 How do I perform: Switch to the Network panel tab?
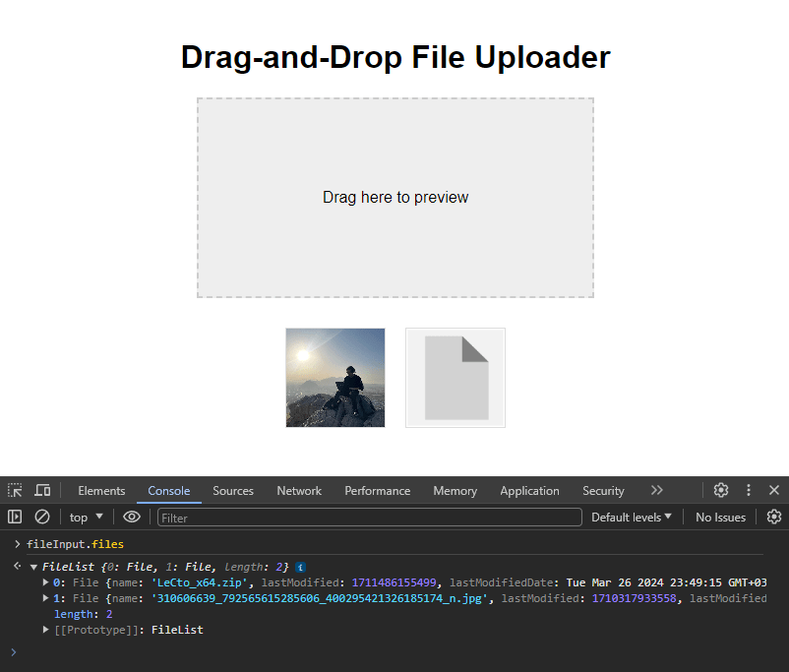pyautogui.click(x=299, y=489)
